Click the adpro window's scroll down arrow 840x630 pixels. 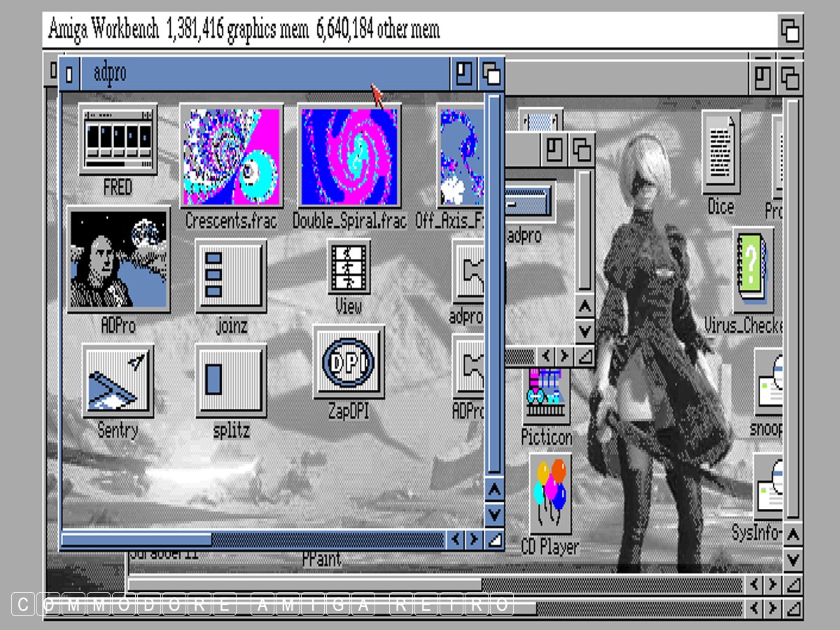494,514
